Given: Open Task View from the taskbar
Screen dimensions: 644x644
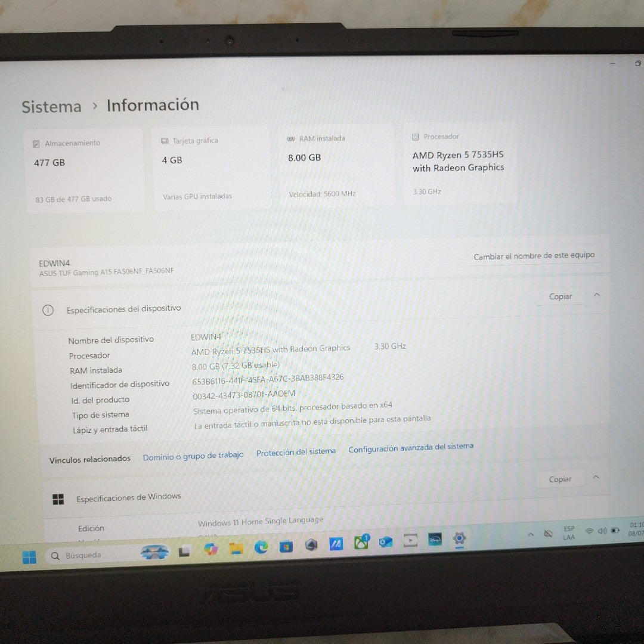Looking at the screenshot, I should tap(184, 551).
